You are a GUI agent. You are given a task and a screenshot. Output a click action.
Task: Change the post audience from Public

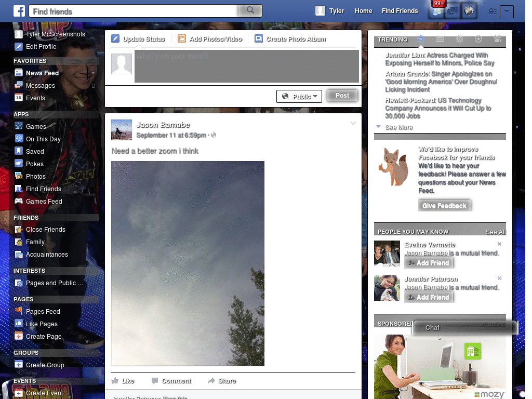pos(299,96)
